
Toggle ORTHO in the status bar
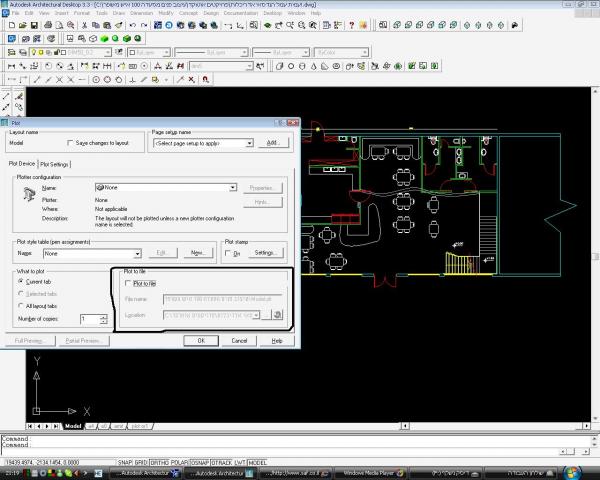click(159, 463)
